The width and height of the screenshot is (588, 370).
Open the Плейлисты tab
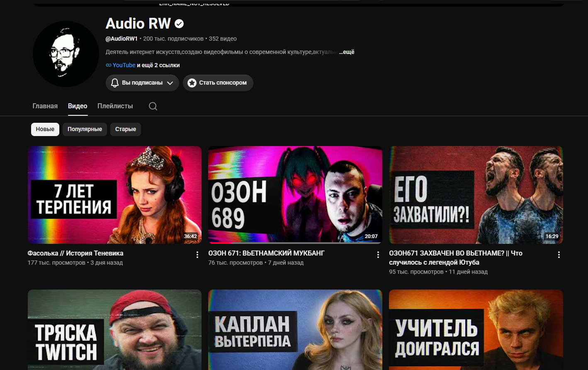pos(115,106)
